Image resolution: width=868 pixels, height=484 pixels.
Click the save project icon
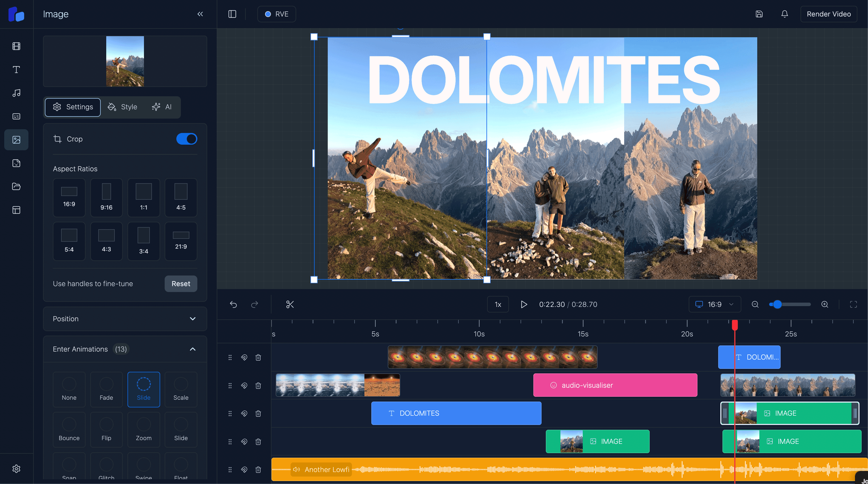click(x=759, y=14)
